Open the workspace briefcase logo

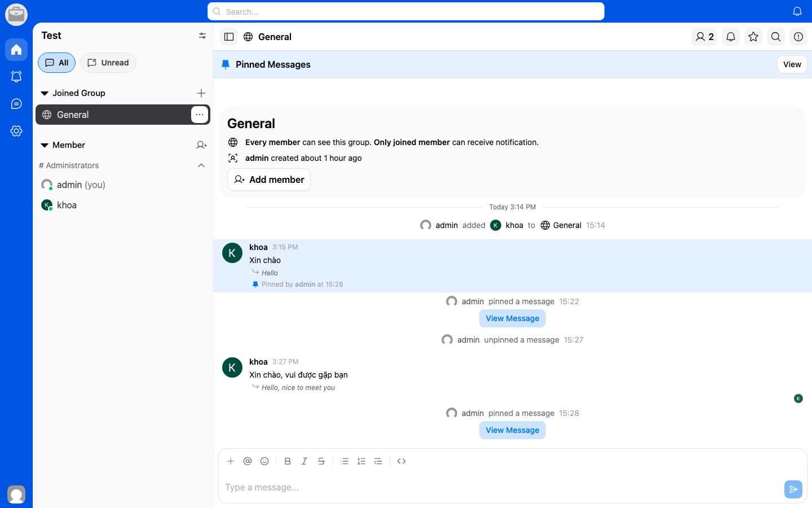[16, 15]
